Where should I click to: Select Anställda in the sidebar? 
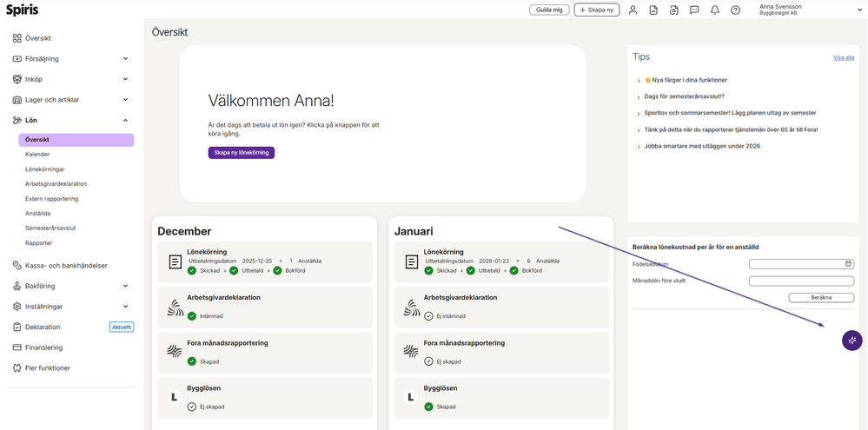(38, 214)
